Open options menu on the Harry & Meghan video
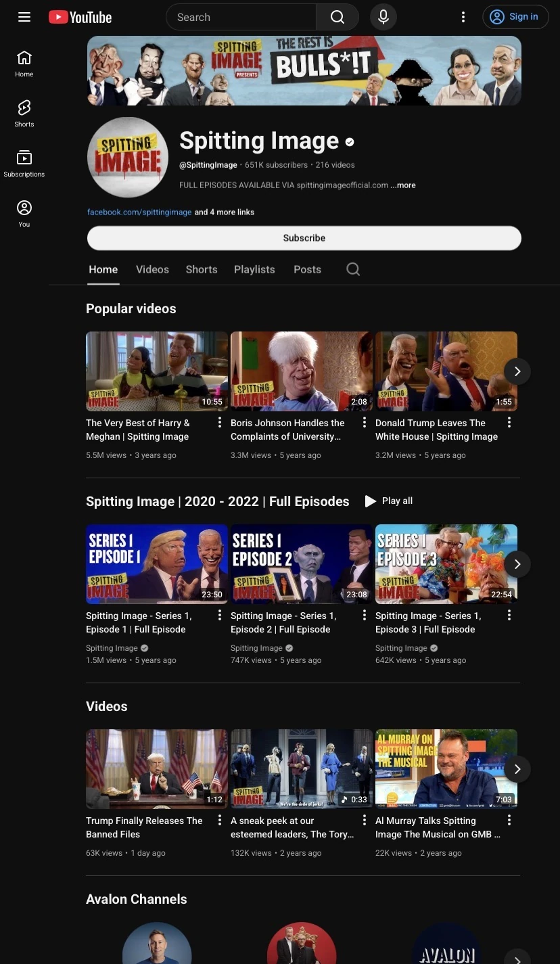Viewport: 560px width, 964px height. coord(219,421)
